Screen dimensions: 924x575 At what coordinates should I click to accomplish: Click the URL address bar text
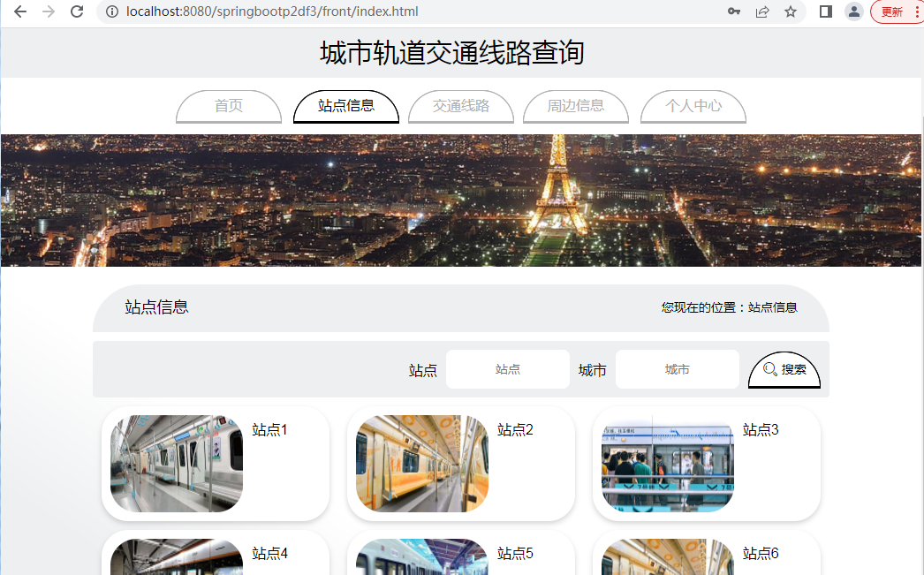coord(272,11)
